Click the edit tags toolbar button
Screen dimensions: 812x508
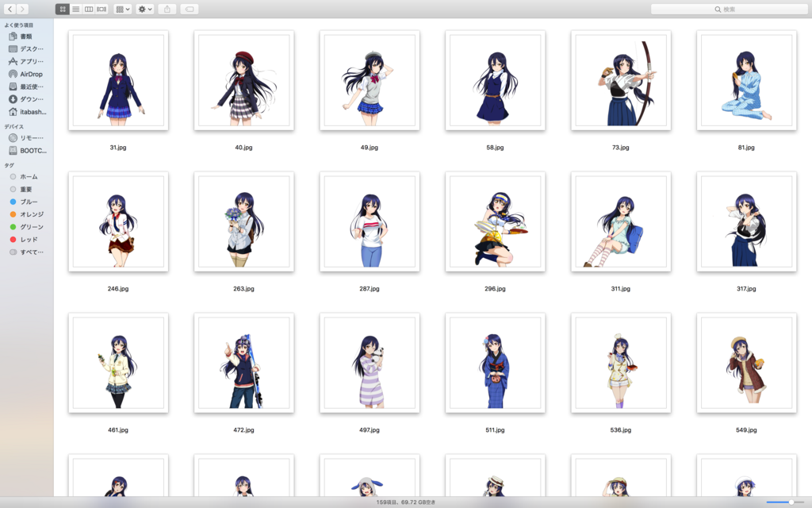[x=190, y=9]
